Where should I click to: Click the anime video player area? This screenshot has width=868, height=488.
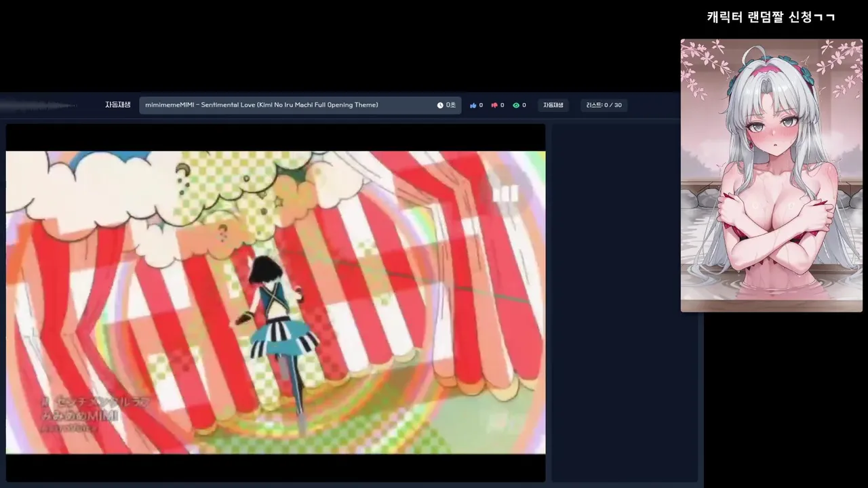[275, 302]
